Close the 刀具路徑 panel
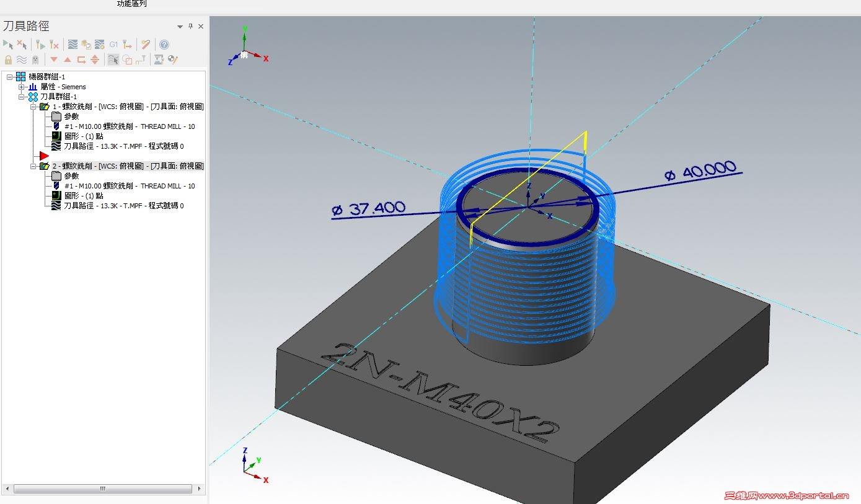 click(201, 26)
